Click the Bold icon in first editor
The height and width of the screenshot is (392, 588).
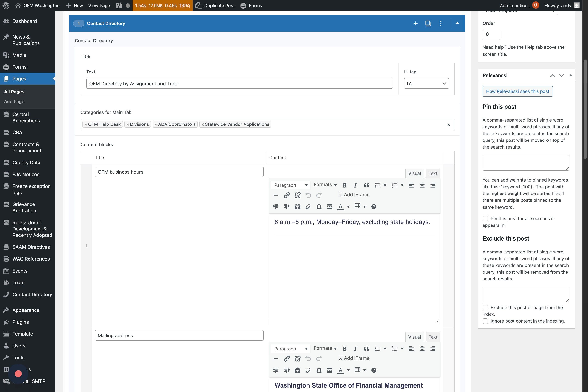[345, 185]
